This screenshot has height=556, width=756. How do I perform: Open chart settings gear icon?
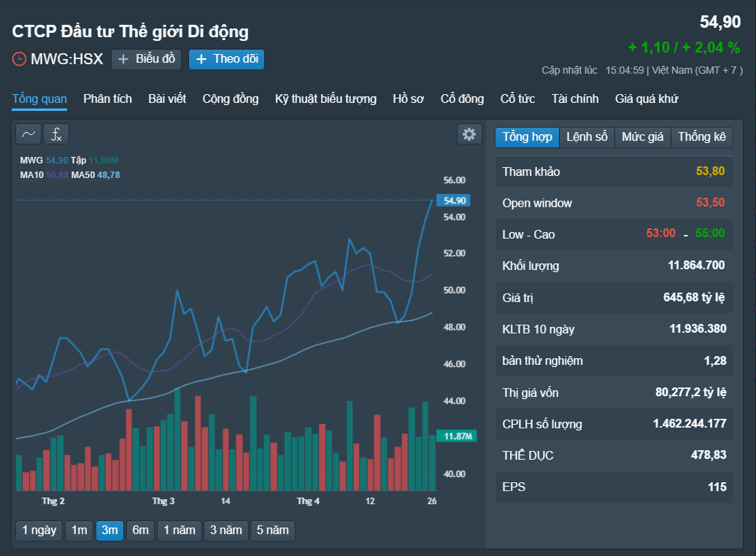469,134
